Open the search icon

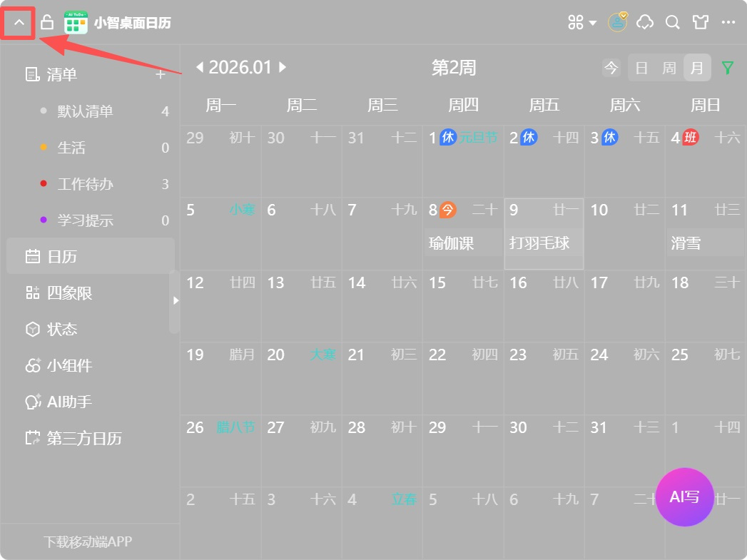(x=671, y=22)
